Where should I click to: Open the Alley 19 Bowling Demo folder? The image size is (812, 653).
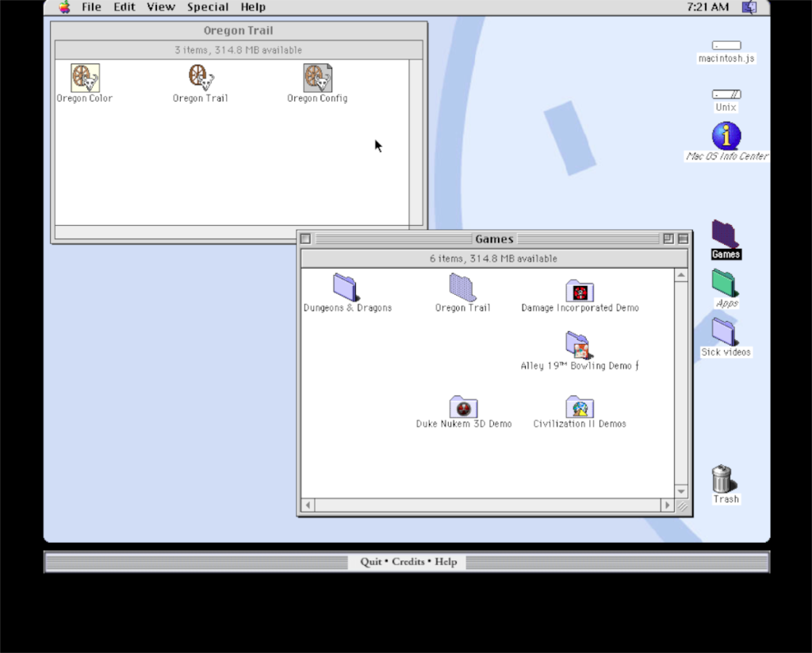click(577, 346)
